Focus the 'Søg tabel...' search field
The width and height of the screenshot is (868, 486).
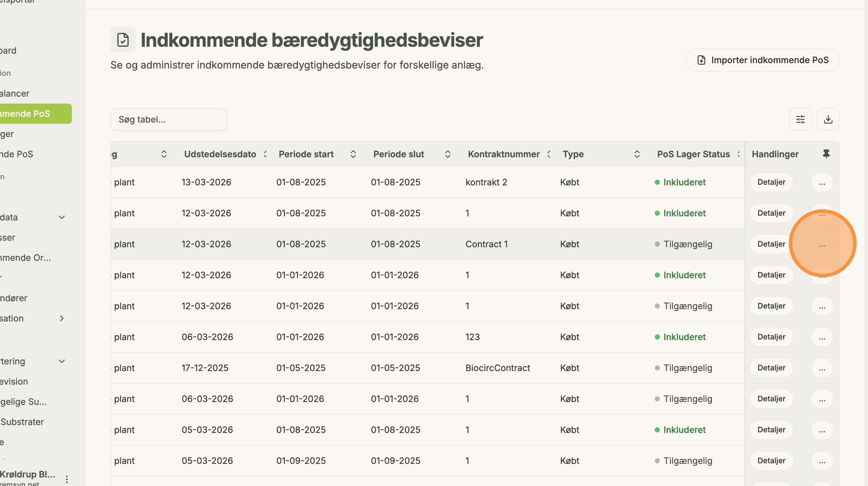click(168, 119)
